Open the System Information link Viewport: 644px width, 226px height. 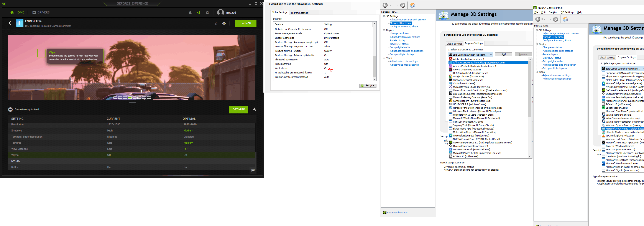click(397, 213)
